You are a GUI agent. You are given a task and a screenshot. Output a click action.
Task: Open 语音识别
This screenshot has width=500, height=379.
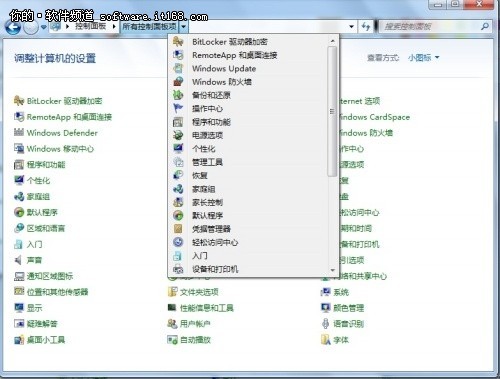point(348,324)
